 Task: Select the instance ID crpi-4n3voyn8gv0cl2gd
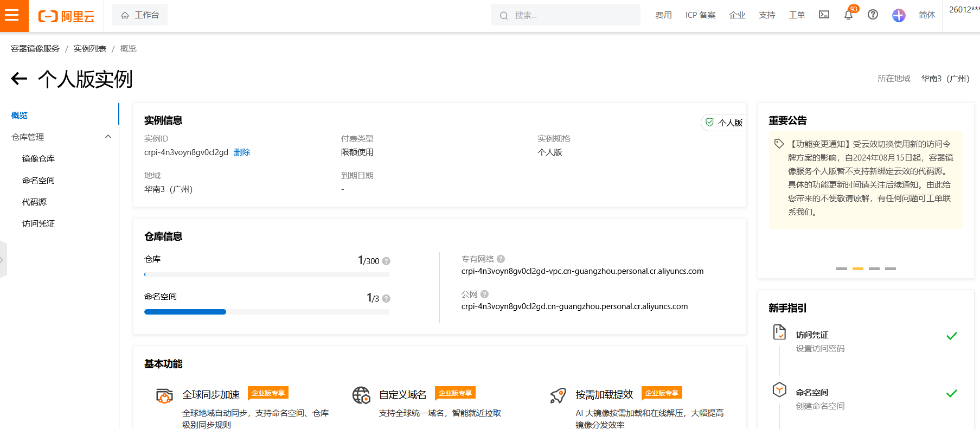(x=186, y=152)
